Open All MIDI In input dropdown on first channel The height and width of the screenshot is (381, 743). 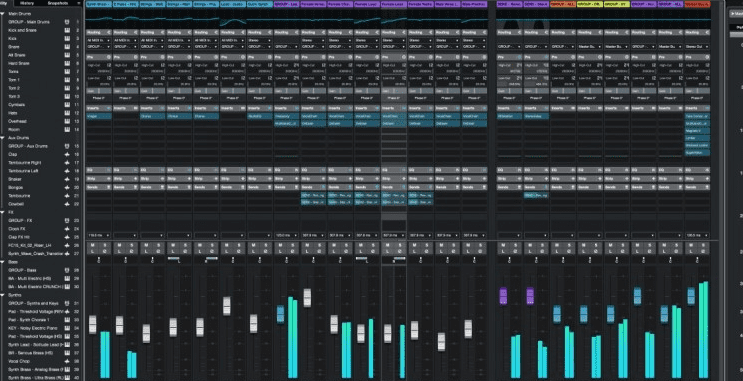pos(99,40)
